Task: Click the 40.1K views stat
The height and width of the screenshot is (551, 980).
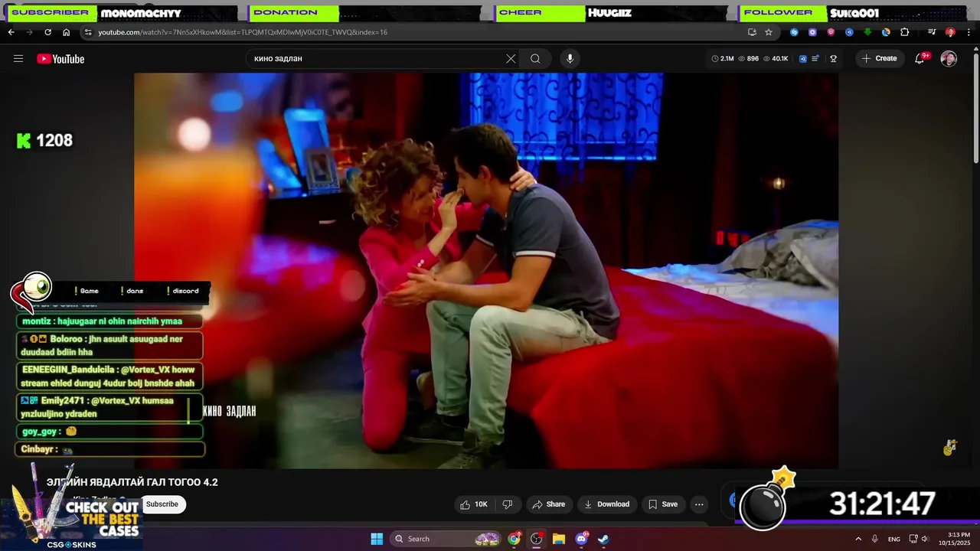Action: (776, 59)
